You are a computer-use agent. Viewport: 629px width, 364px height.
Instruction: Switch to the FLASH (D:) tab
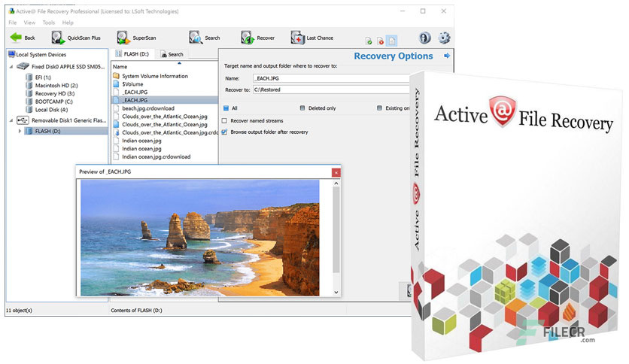click(x=132, y=53)
